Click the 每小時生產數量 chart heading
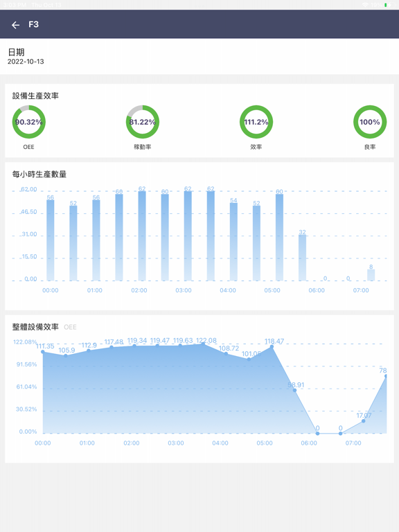The image size is (399, 532). [x=39, y=175]
